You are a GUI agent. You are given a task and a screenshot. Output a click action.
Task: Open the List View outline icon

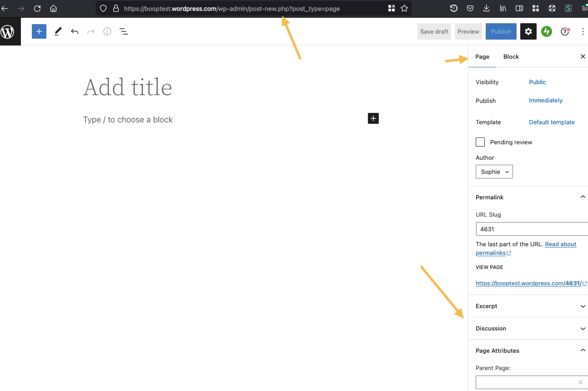pos(123,31)
